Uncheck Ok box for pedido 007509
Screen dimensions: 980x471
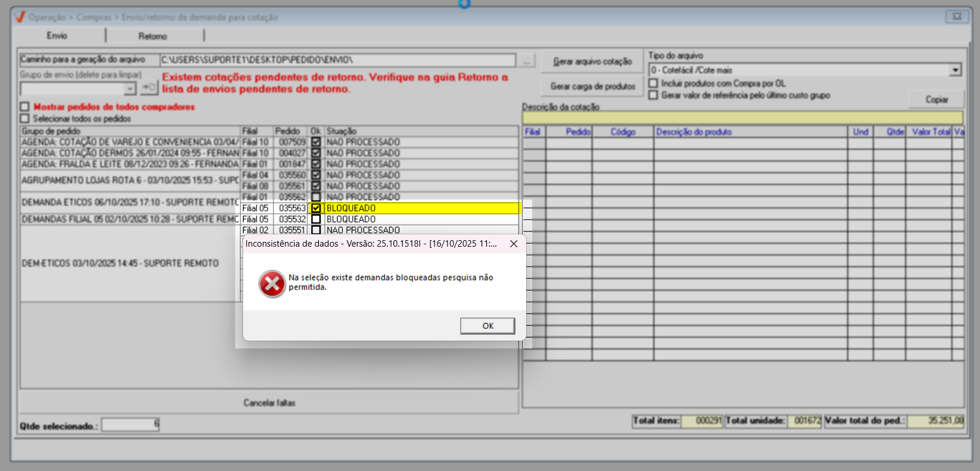tap(316, 142)
